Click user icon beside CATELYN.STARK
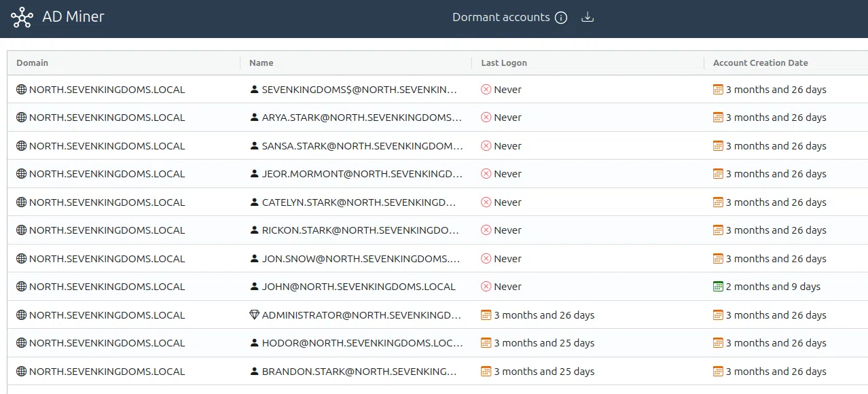The width and height of the screenshot is (868, 394). coord(255,202)
